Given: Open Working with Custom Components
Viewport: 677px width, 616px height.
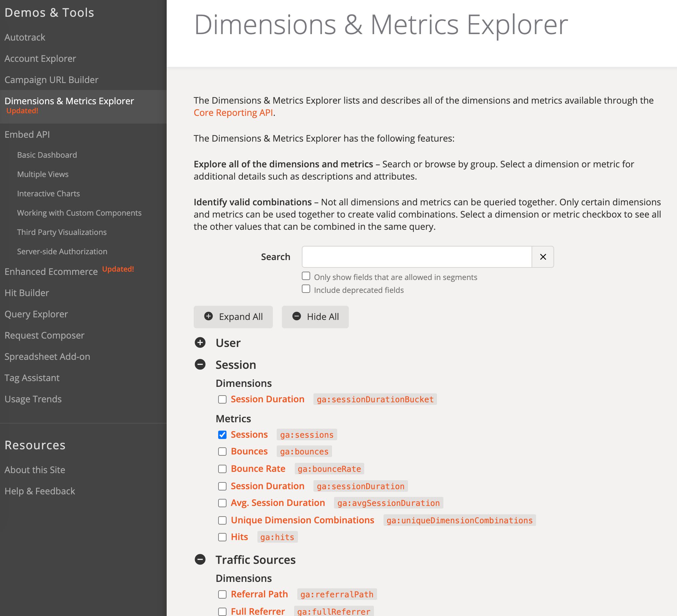Looking at the screenshot, I should click(79, 213).
